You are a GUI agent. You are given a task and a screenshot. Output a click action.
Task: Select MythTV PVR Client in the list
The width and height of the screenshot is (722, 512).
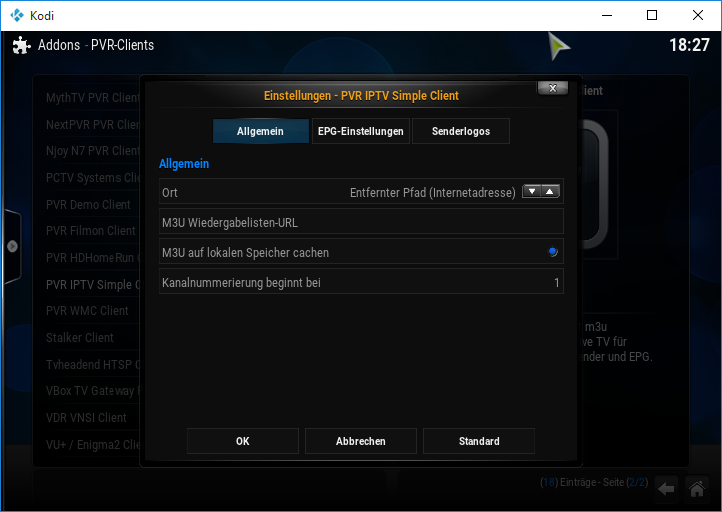(93, 98)
